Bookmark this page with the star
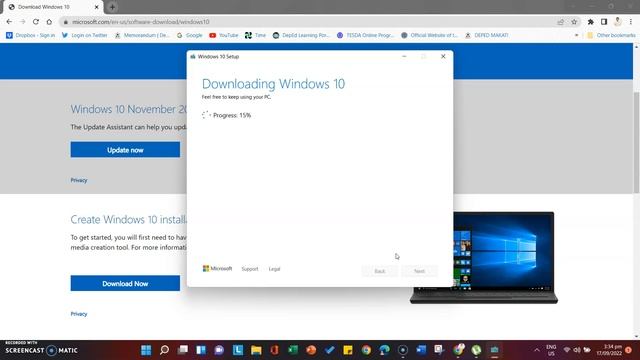Image resolution: width=640 pixels, height=360 pixels. click(x=574, y=22)
